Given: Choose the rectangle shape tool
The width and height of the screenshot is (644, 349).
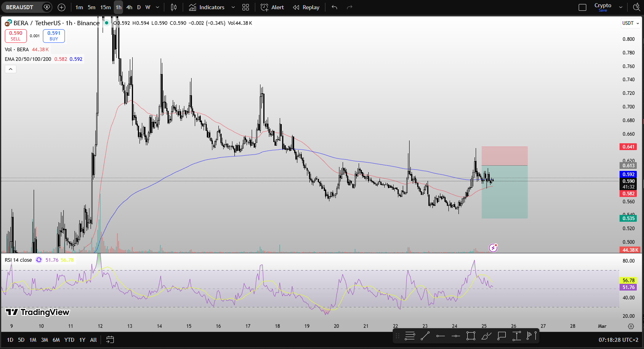Looking at the screenshot, I should [x=471, y=336].
